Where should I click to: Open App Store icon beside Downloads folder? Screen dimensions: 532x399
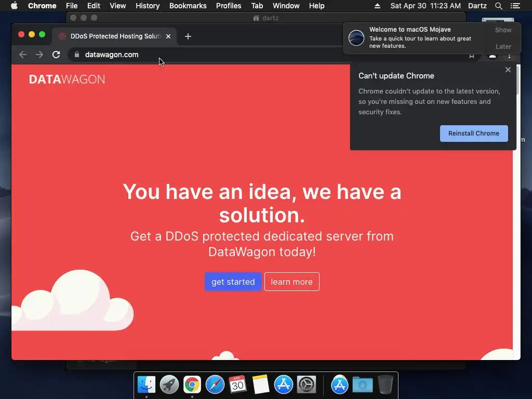(340, 385)
